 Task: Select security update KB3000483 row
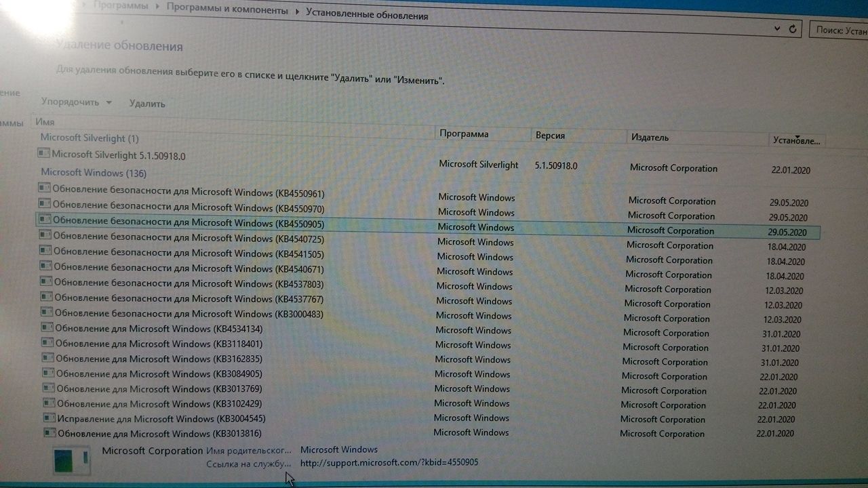pyautogui.click(x=427, y=315)
